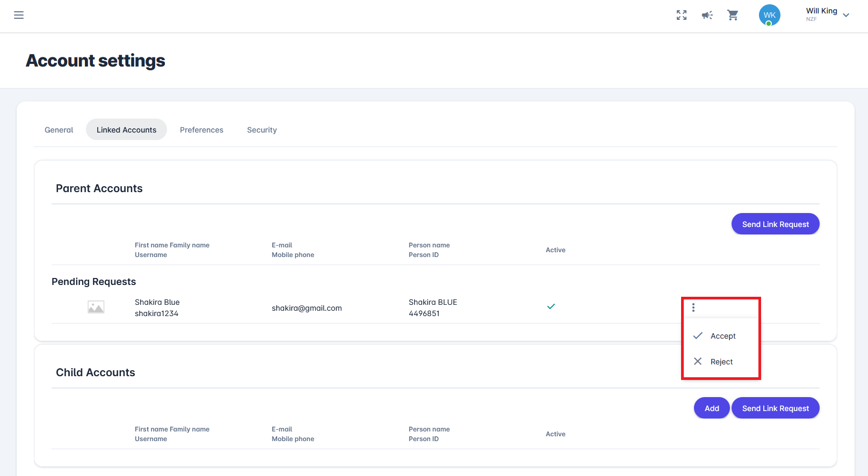Open the shopping cart

pos(733,15)
